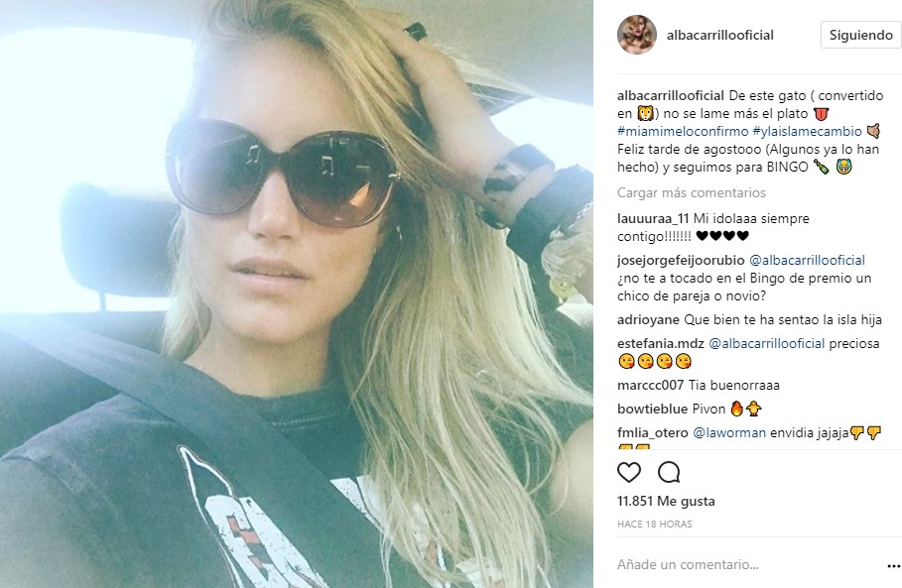Like the post with the heart icon
902x588 pixels.
[x=629, y=472]
